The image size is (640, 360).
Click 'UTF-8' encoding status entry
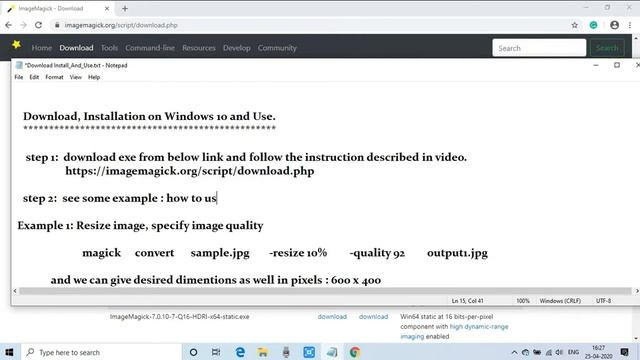pos(603,301)
